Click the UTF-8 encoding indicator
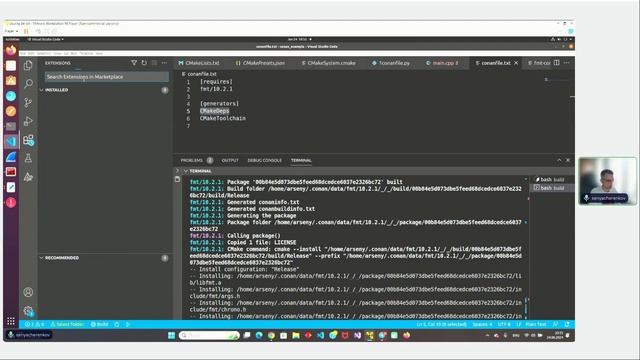Screen dimensions: 640x360 (x=504, y=324)
